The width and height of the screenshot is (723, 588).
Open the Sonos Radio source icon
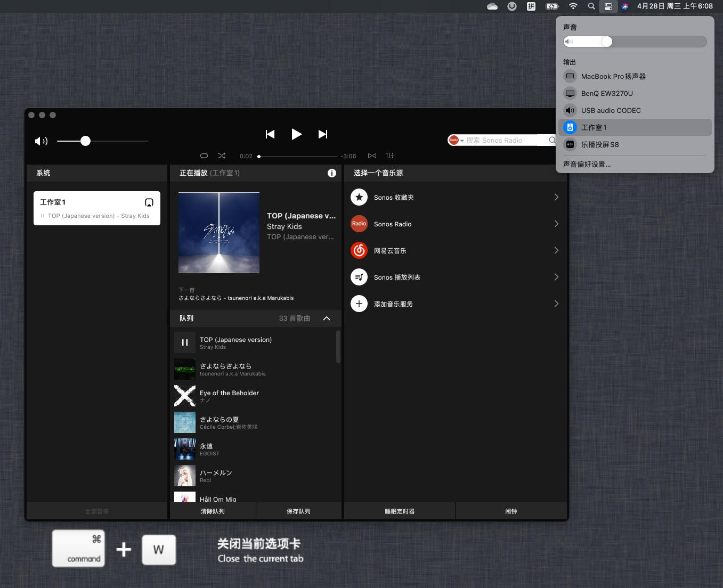click(x=359, y=224)
